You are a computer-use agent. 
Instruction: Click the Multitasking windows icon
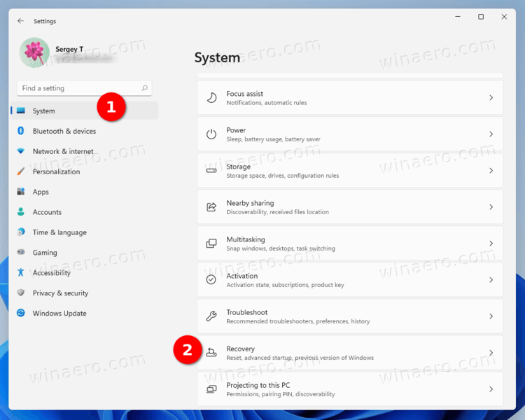coord(211,243)
